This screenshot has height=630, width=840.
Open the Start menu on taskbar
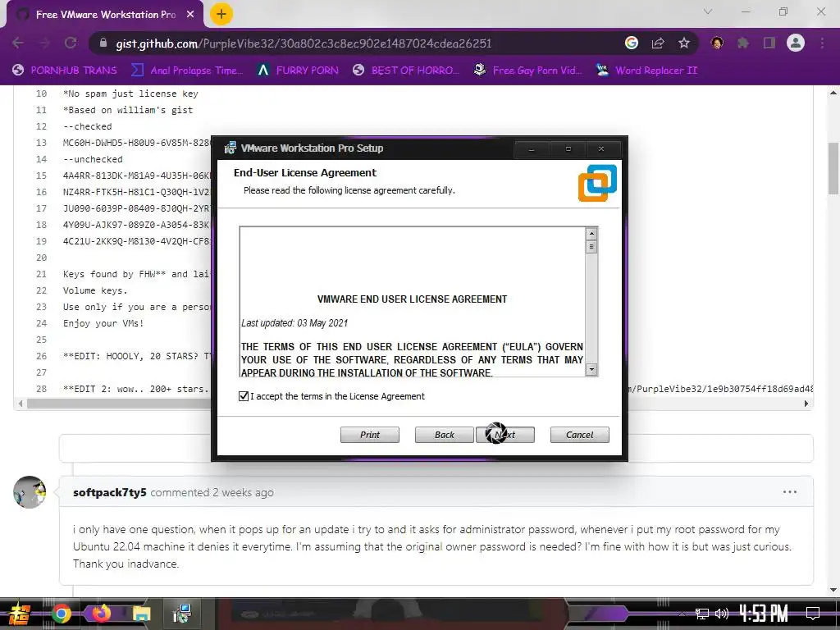pos(19,614)
